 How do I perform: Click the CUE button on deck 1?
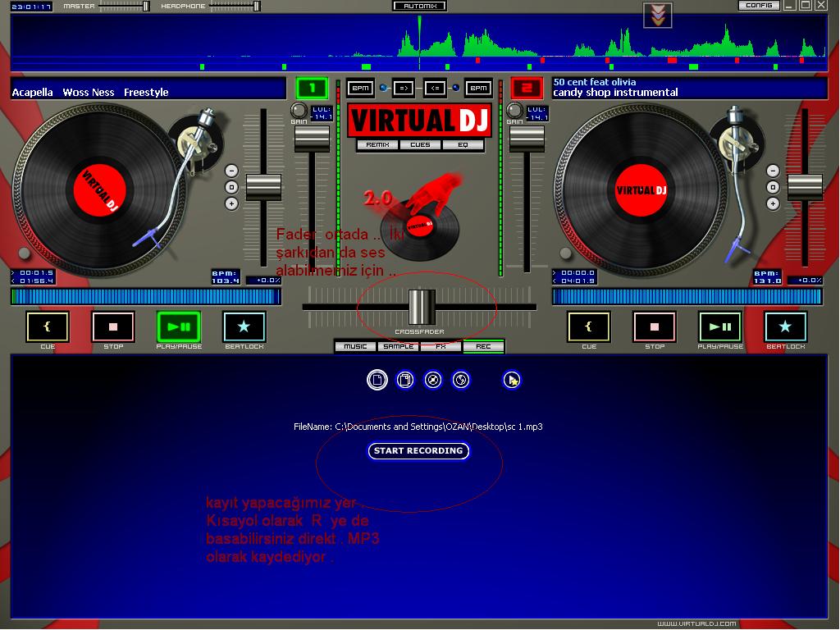point(48,326)
